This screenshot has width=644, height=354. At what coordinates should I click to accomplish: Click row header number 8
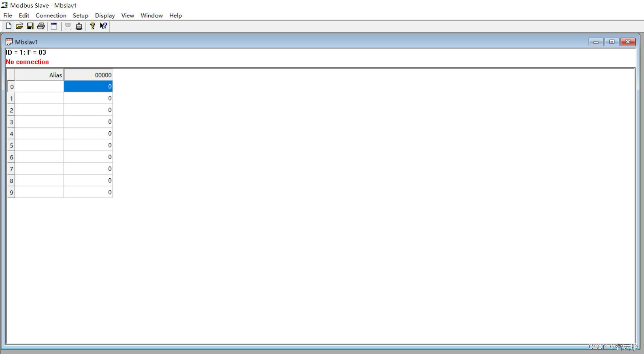[11, 181]
